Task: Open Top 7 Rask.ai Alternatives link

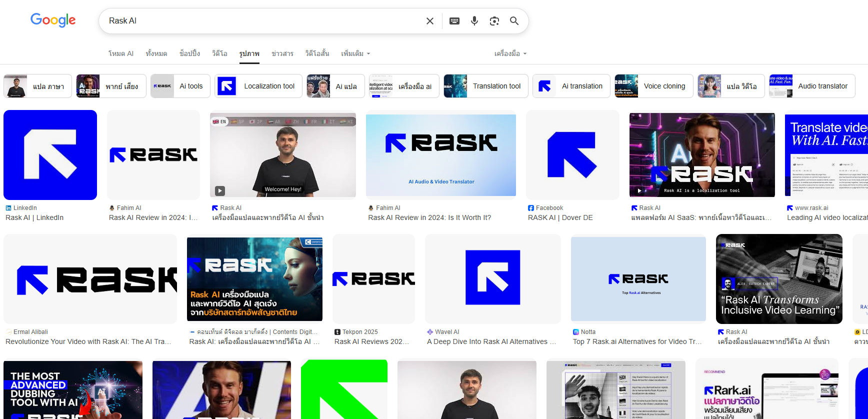Action: pyautogui.click(x=637, y=341)
